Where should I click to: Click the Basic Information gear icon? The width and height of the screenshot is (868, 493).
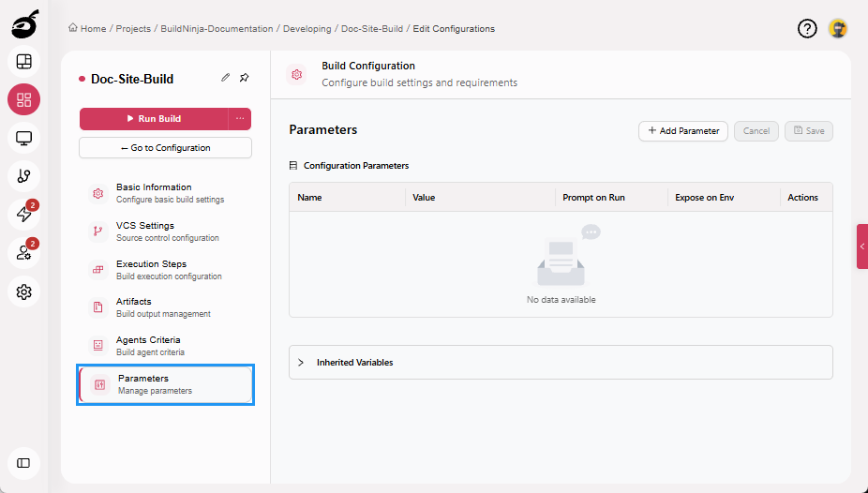coord(98,193)
